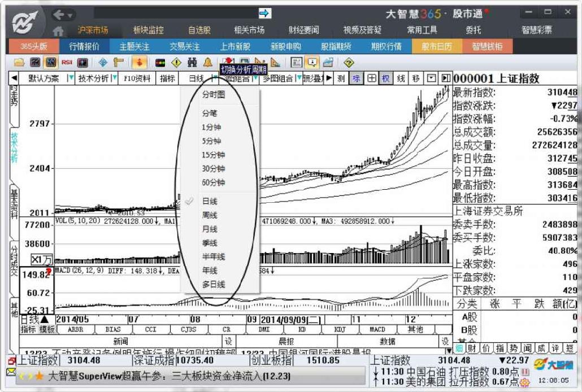Select 60分钟 from period menu

(x=214, y=182)
